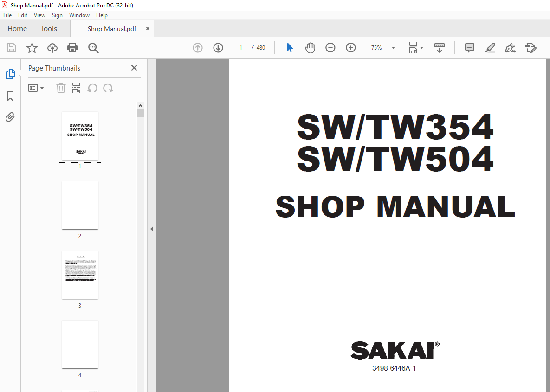Screen dimensions: 550x392
Task: Click document number 3498-6446A-1
Action: [x=394, y=368]
